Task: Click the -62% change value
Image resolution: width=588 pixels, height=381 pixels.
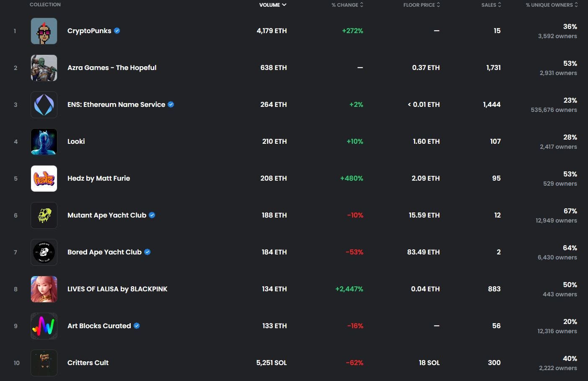Action: pyautogui.click(x=355, y=363)
